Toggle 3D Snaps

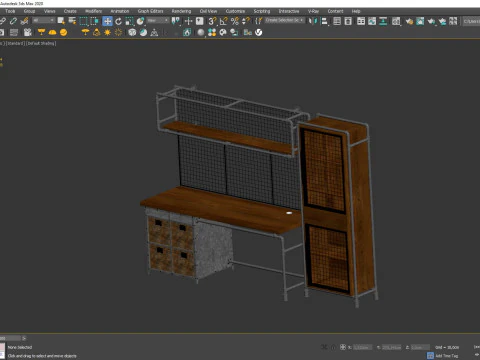coord(212,21)
